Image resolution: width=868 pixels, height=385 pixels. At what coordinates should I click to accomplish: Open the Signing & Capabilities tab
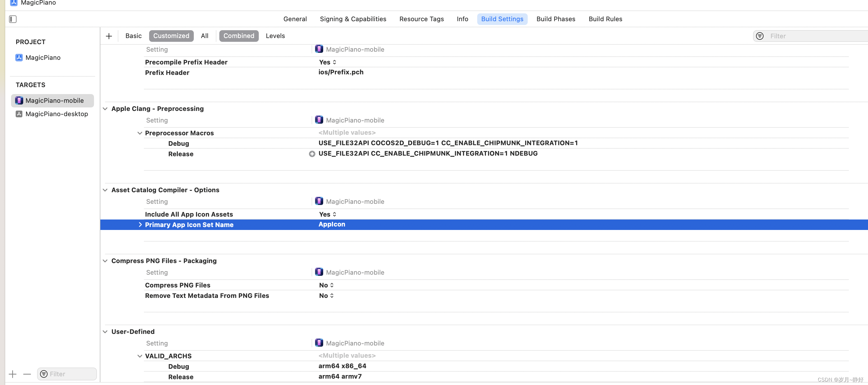[353, 19]
